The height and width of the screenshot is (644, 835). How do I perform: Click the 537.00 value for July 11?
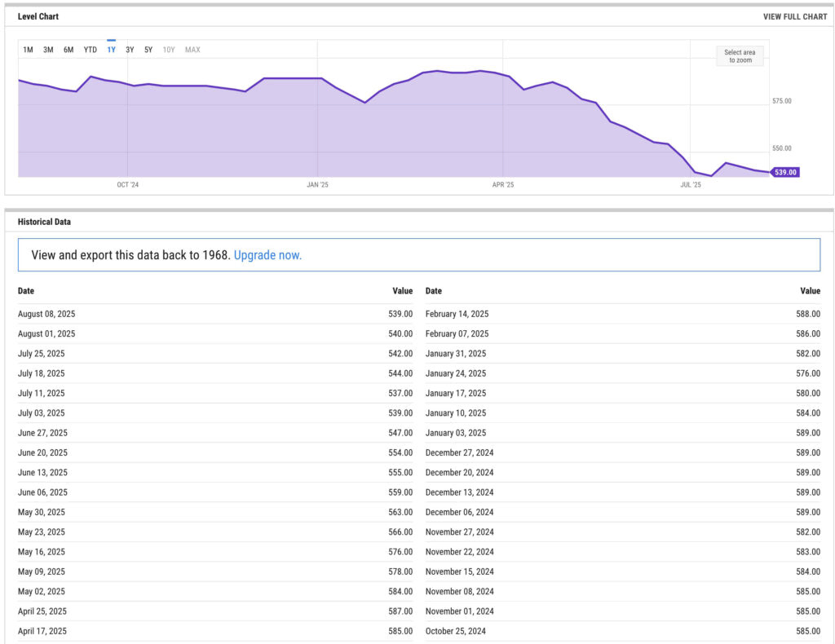click(400, 393)
